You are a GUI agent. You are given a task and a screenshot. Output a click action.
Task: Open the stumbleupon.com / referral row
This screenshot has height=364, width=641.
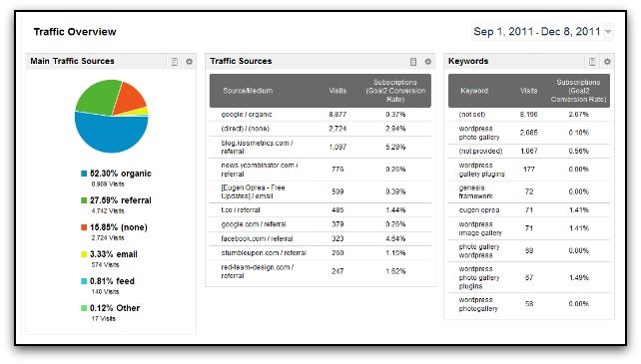click(320, 253)
